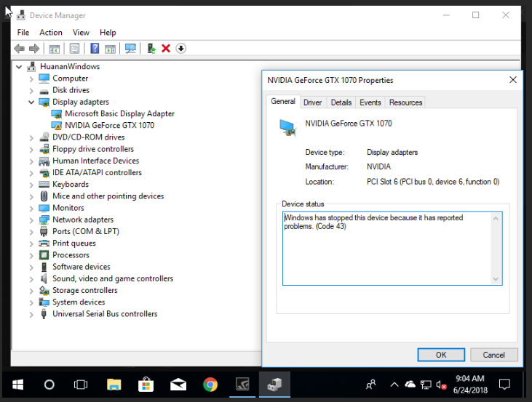Switch to the Driver tab
Screen dimensions: 532x402
pos(312,102)
